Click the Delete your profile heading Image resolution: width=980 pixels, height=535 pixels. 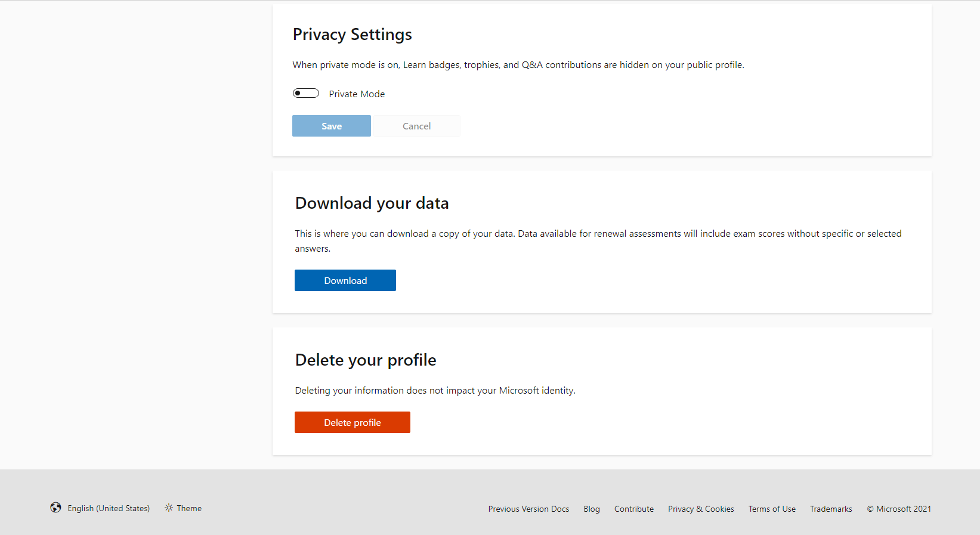tap(366, 360)
